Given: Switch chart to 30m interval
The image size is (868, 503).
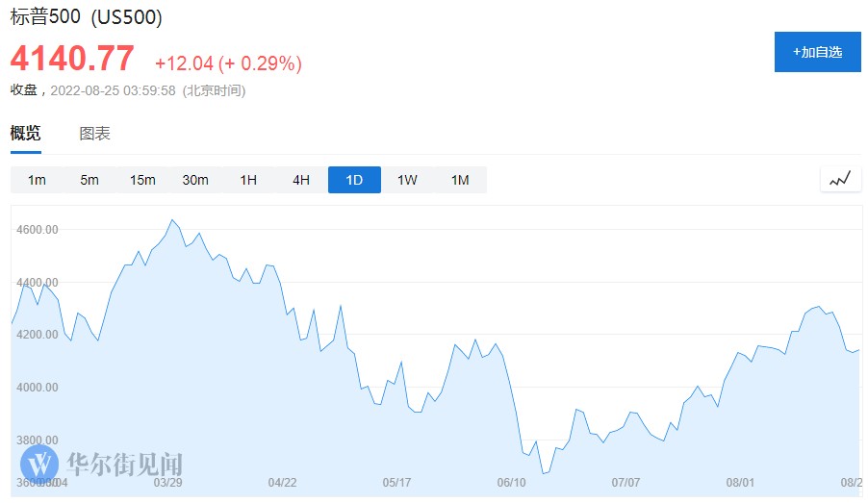Looking at the screenshot, I should pos(195,180).
